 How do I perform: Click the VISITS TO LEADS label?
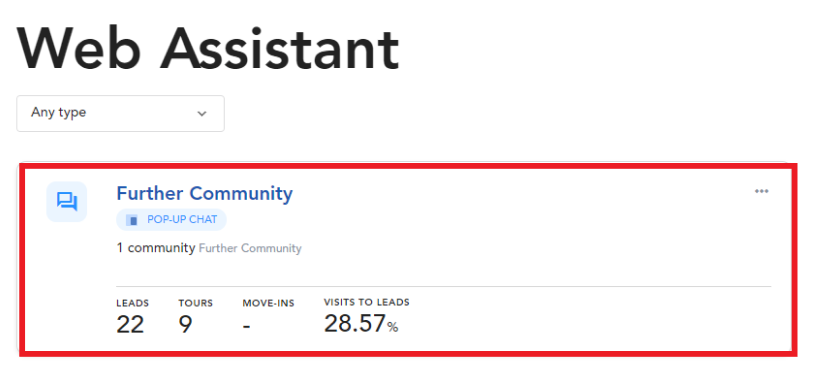pyautogui.click(x=367, y=302)
